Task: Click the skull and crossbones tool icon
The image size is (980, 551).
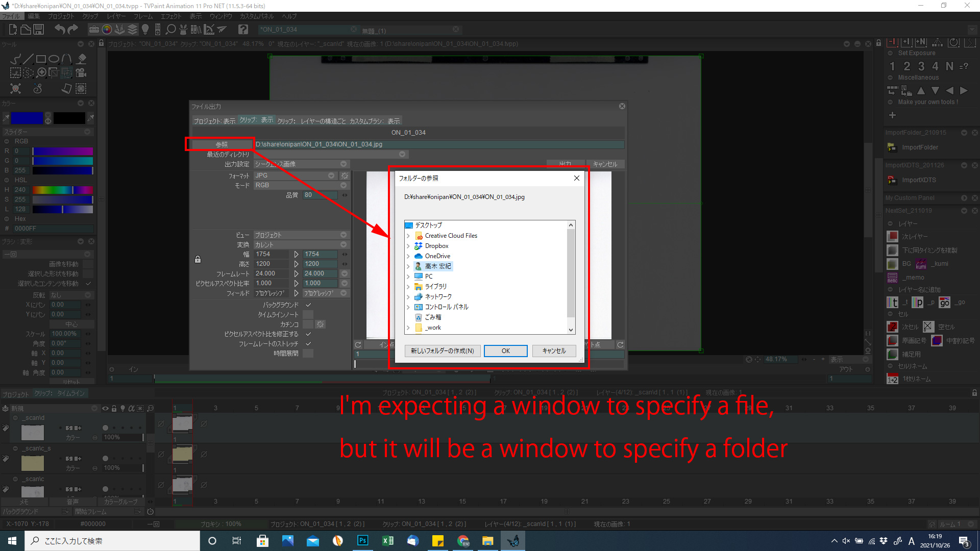Action: click(x=16, y=89)
